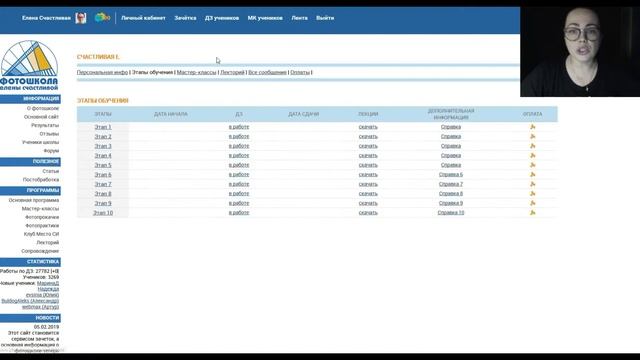
Task: Open МК учеников menu item
Action: click(x=265, y=18)
